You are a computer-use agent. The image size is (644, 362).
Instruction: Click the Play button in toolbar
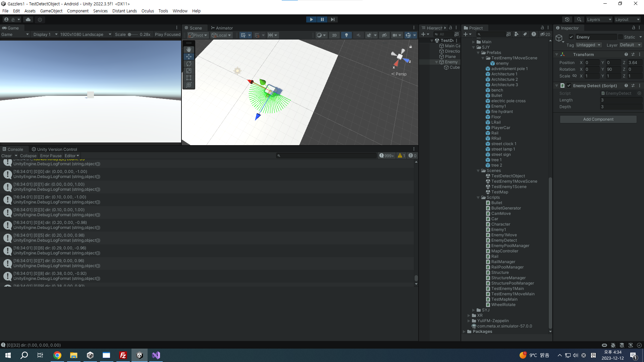pos(311,19)
